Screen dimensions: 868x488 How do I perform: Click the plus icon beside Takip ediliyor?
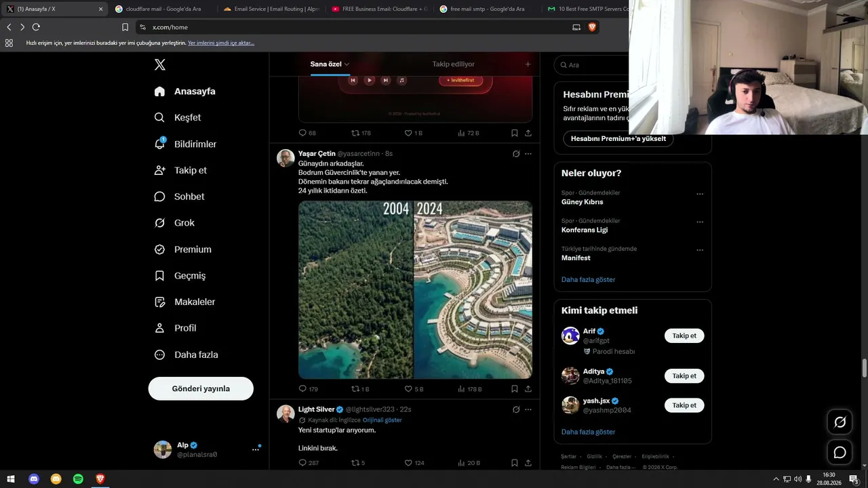(528, 64)
